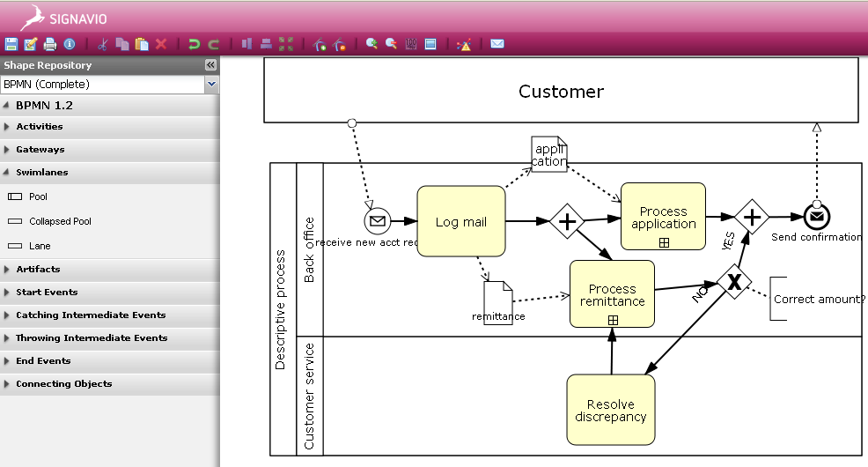Click the Paste clipboard icon
The width and height of the screenshot is (868, 467).
click(x=142, y=44)
